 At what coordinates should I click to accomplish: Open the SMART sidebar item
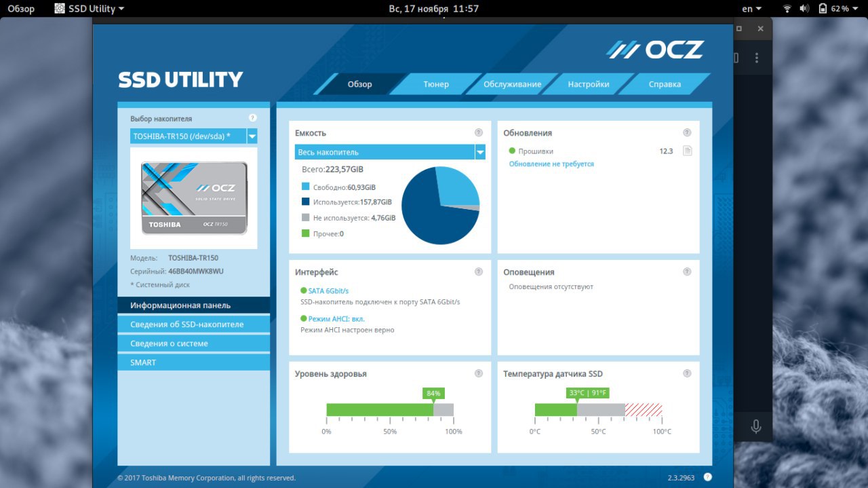(x=193, y=362)
